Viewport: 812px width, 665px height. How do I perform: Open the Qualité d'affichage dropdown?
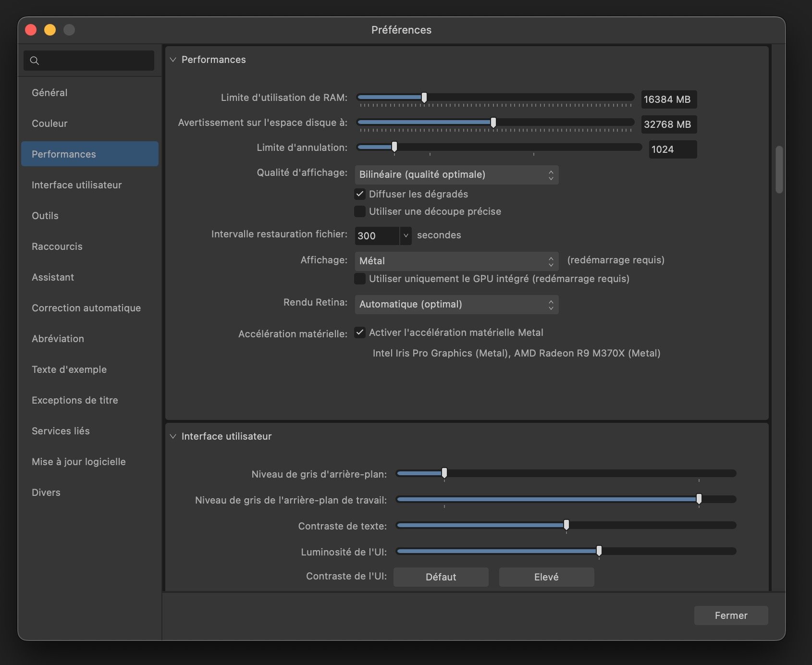click(455, 175)
